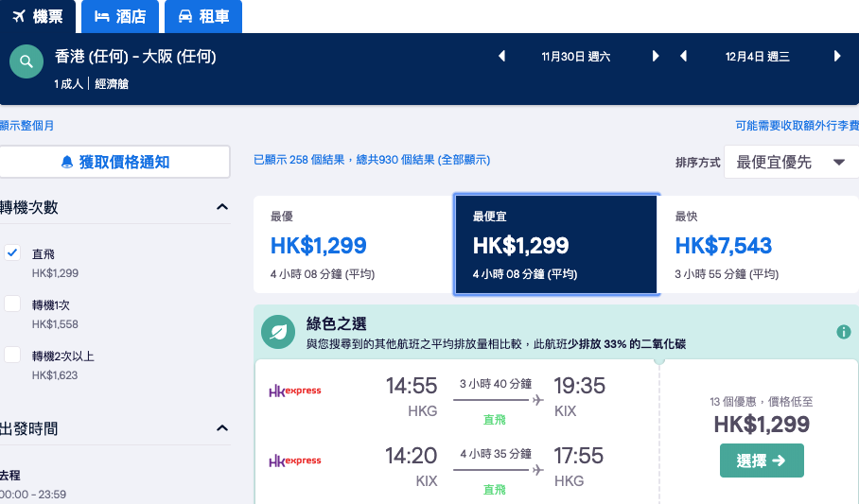Select the 最快 HK$7,543 sort card
859x504 pixels.
(x=758, y=244)
